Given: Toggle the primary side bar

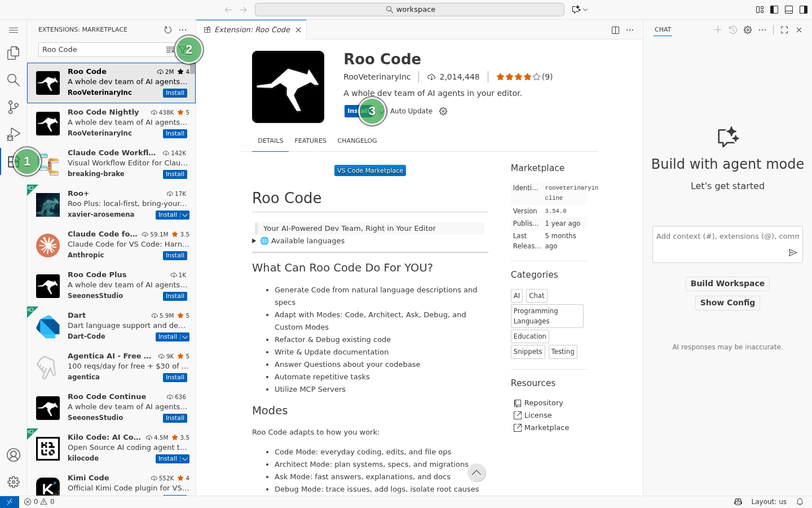Looking at the screenshot, I should click(x=774, y=10).
